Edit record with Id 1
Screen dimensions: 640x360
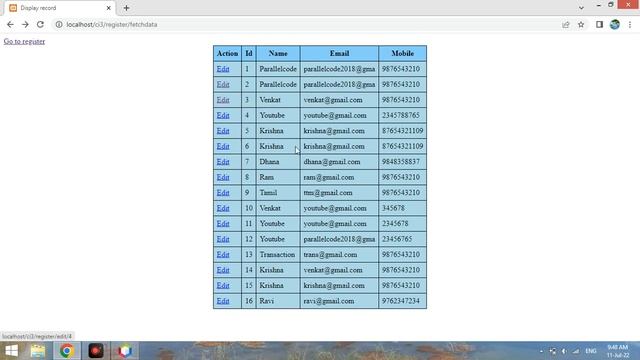click(x=223, y=69)
